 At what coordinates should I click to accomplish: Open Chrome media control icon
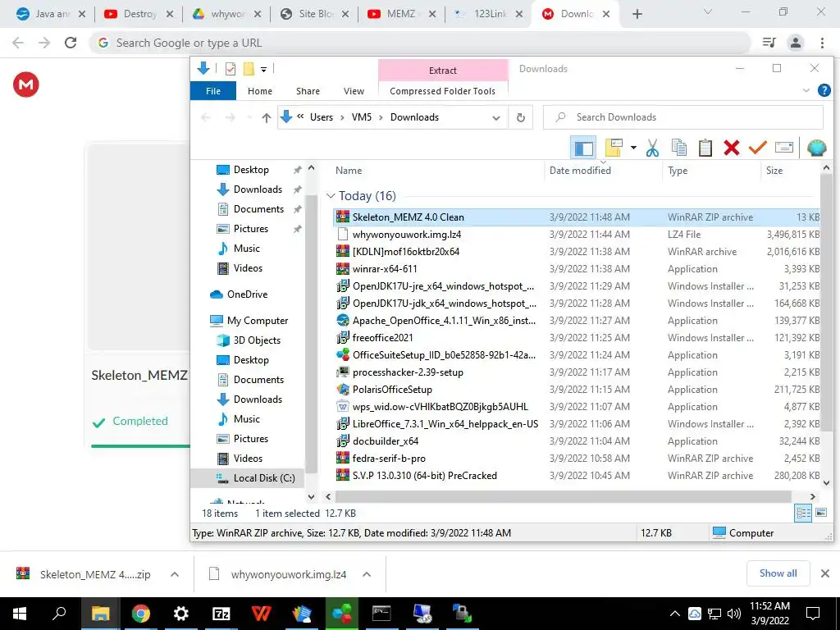click(x=769, y=43)
